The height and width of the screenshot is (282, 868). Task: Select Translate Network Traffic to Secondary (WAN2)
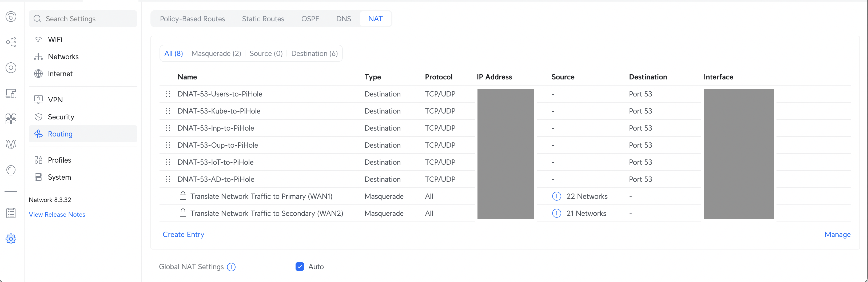click(267, 213)
